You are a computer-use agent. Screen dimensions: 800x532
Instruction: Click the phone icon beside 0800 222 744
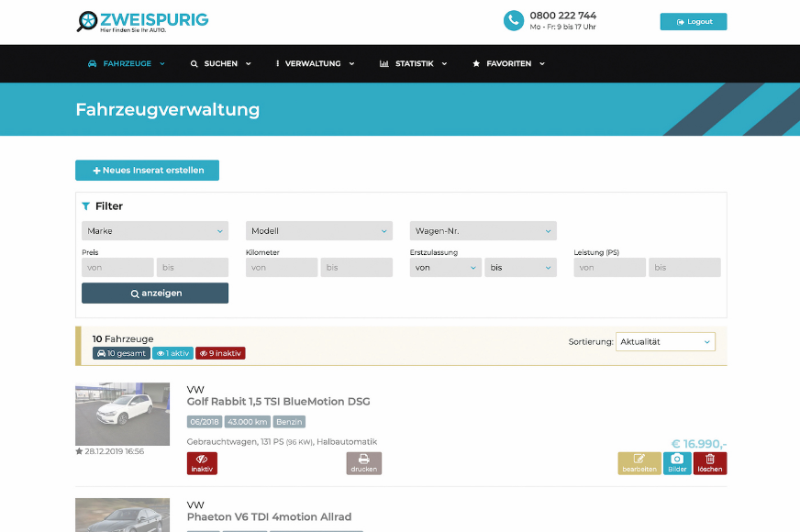coord(513,21)
